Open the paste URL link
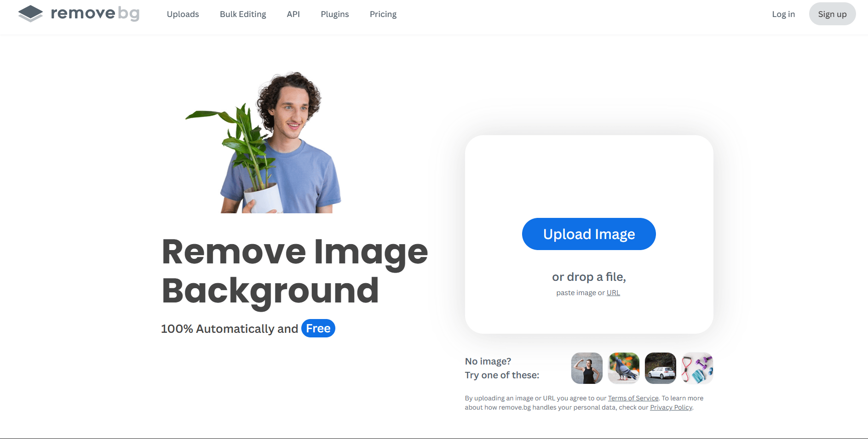Viewport: 868px width, 439px height. coord(613,293)
